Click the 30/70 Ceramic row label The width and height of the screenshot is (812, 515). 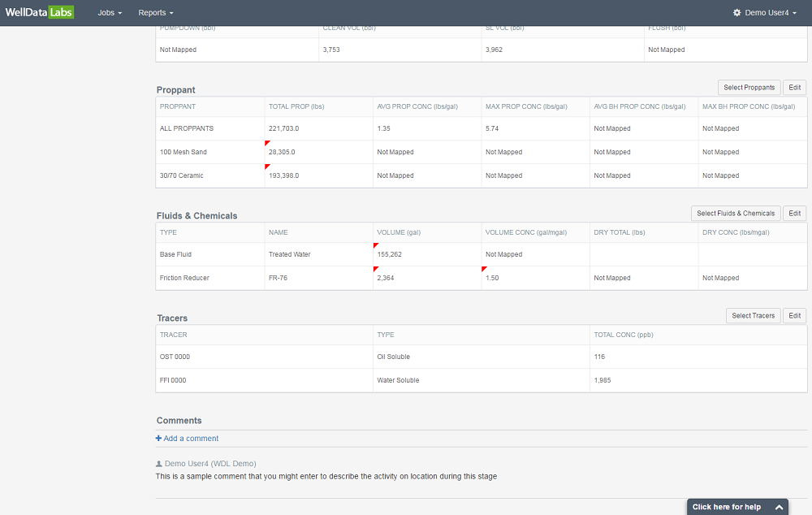coord(181,175)
